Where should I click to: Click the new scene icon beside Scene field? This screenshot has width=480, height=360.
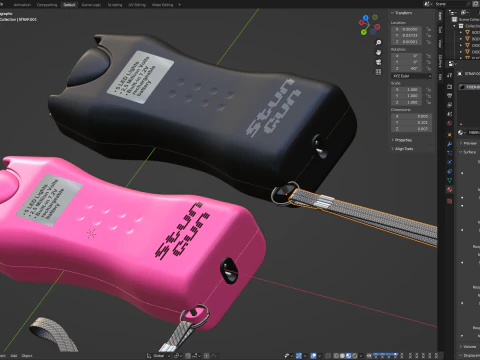(x=476, y=4)
